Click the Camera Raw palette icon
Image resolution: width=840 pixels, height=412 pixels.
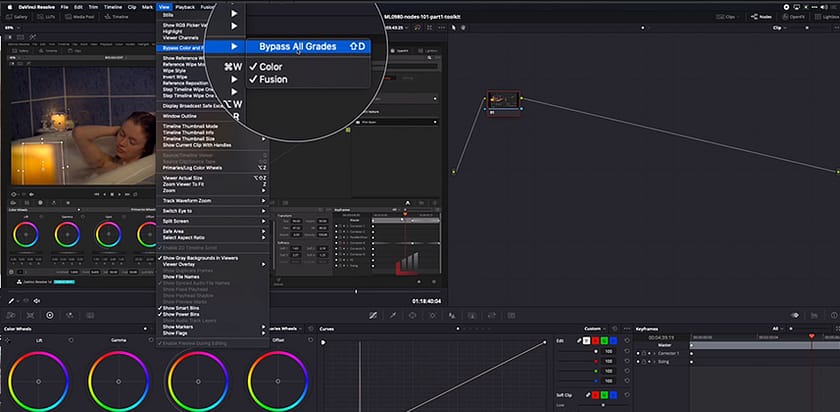point(10,316)
